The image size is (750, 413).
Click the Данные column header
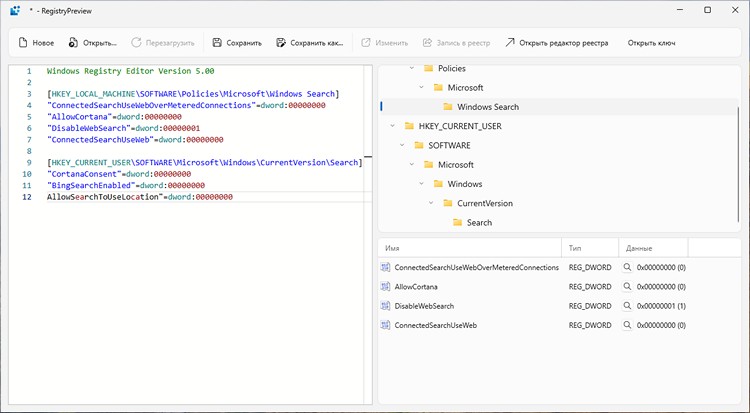point(653,248)
